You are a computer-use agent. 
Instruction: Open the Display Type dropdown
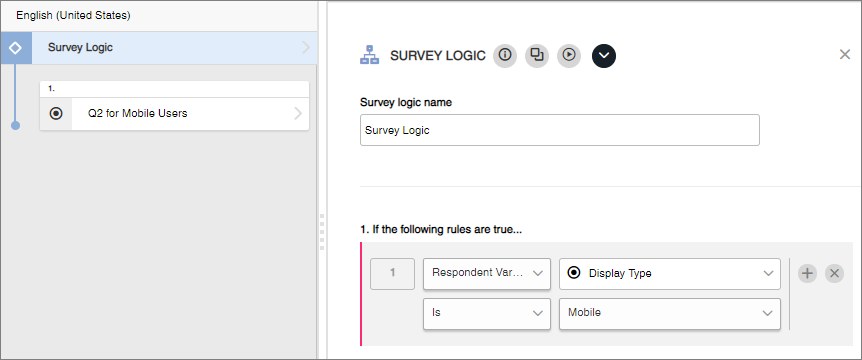(670, 273)
